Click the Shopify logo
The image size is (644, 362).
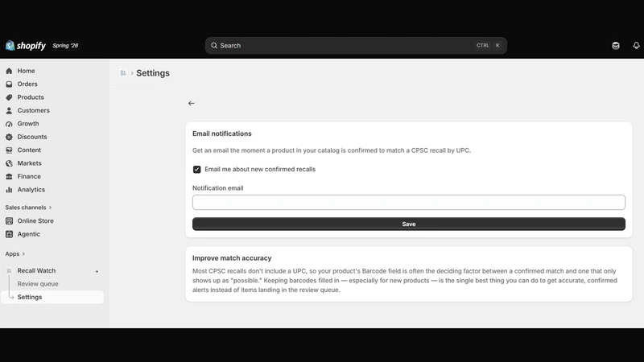(x=26, y=46)
